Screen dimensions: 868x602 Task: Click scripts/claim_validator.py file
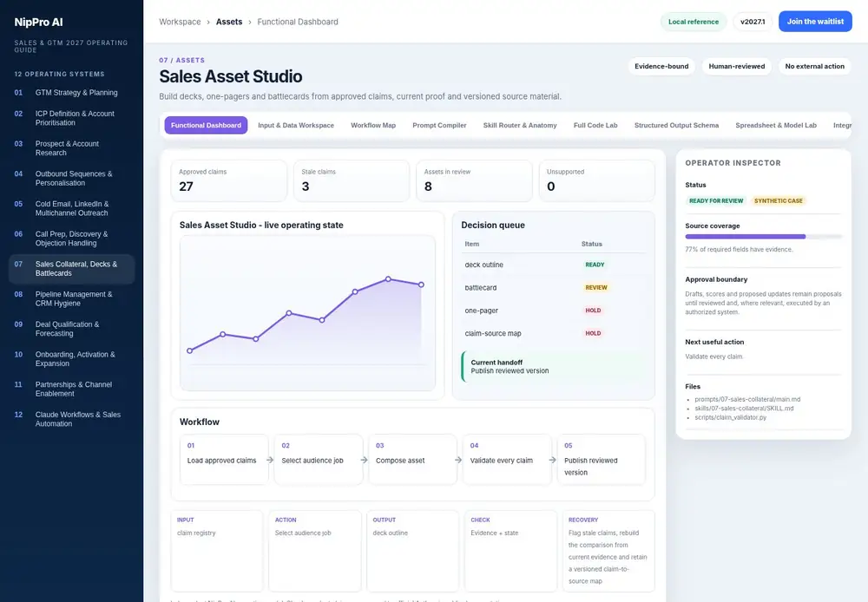coord(730,418)
